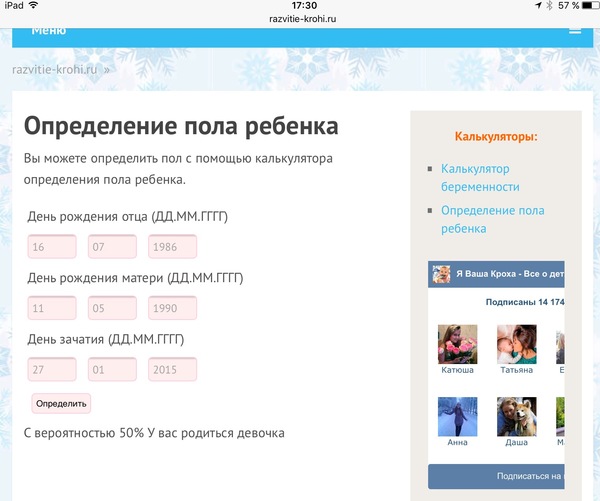Click father's birth day field 16
This screenshot has width=600, height=501.
coord(52,246)
